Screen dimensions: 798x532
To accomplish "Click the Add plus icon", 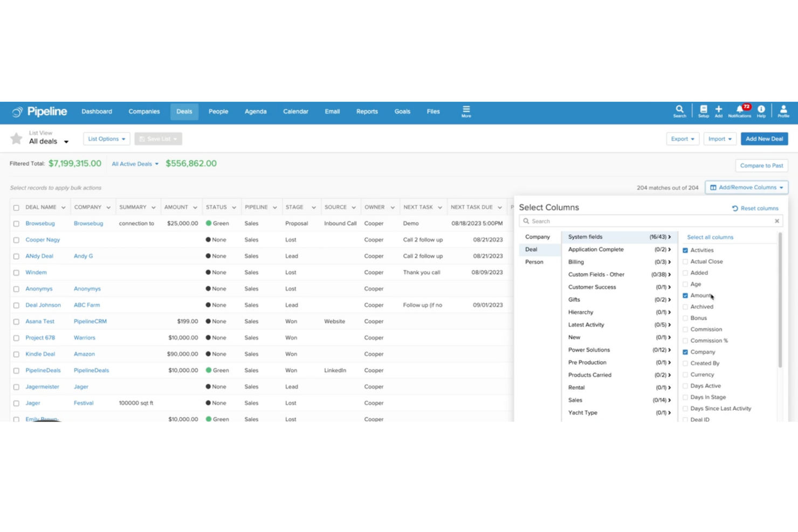I will tap(718, 112).
